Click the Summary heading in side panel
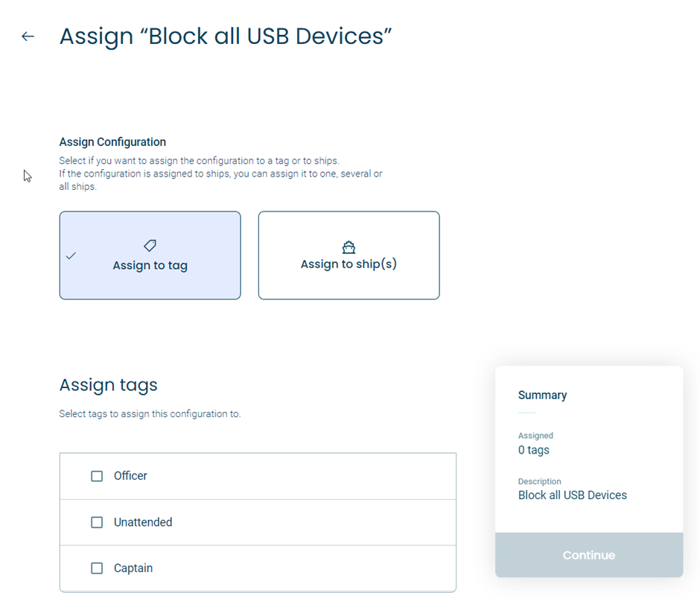The height and width of the screenshot is (616, 700). (542, 395)
